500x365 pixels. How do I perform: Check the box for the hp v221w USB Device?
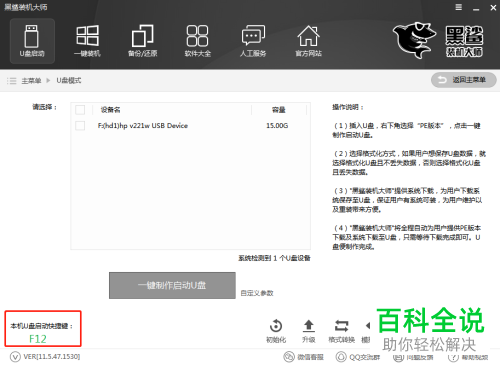[x=80, y=126]
